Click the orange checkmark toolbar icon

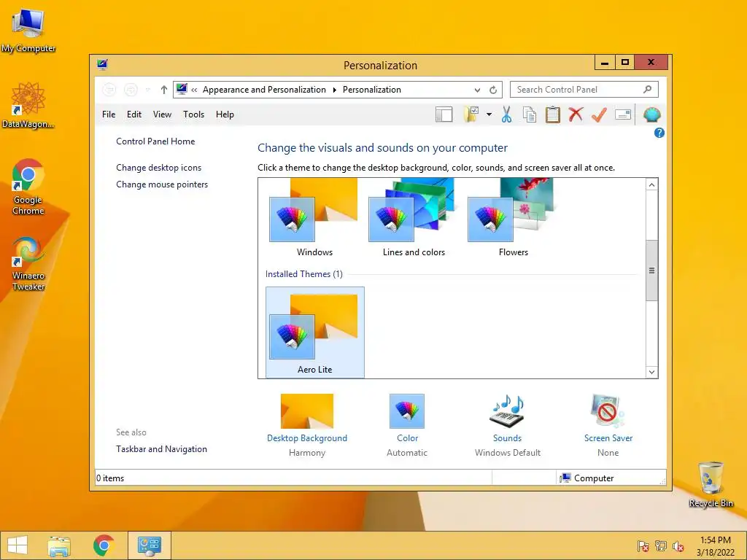click(x=599, y=114)
